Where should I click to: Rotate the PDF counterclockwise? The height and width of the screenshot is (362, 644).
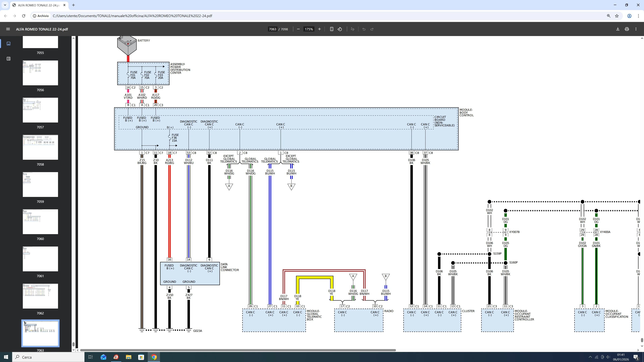(x=340, y=29)
